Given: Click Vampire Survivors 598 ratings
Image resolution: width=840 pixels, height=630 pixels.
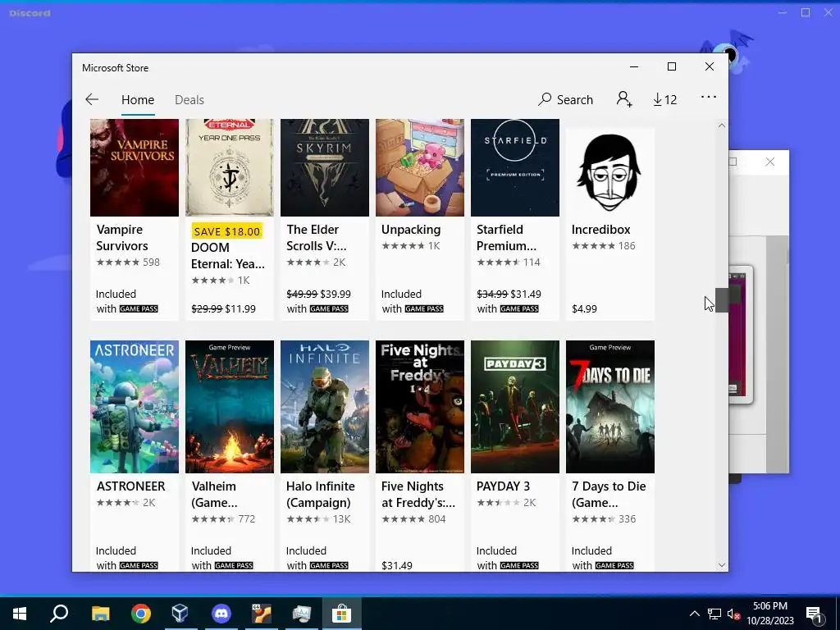Looking at the screenshot, I should 128,262.
